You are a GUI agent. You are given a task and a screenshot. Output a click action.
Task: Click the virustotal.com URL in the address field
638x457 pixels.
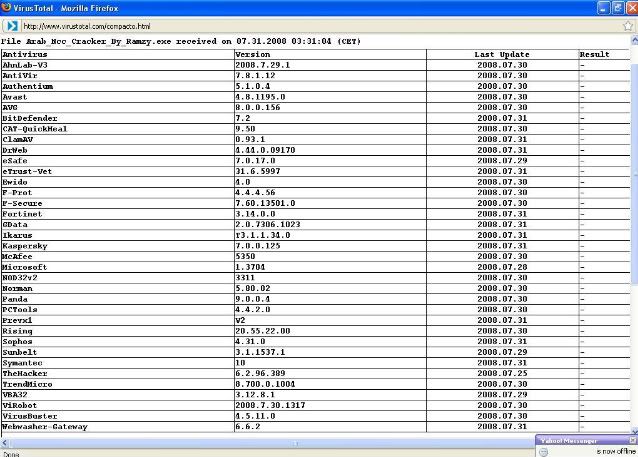87,26
